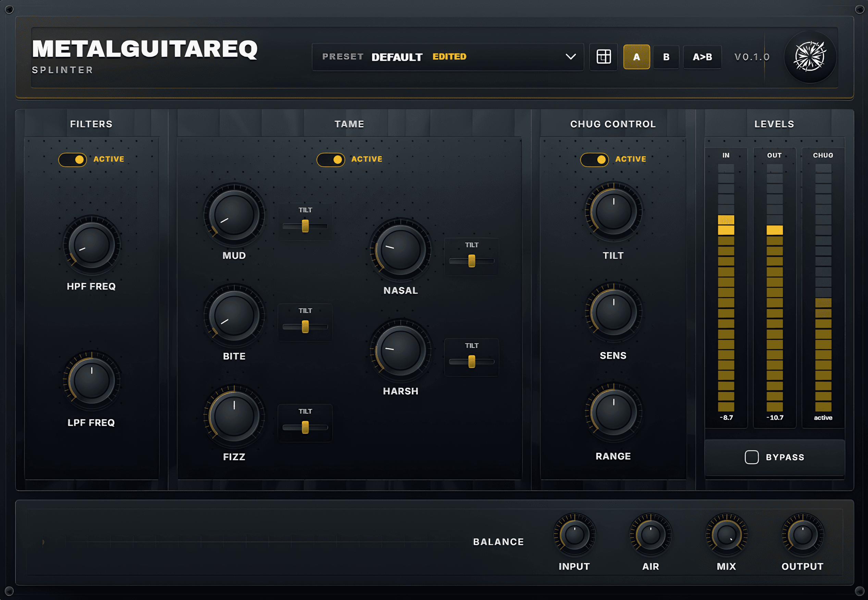Click the AIR balance knob

650,535
